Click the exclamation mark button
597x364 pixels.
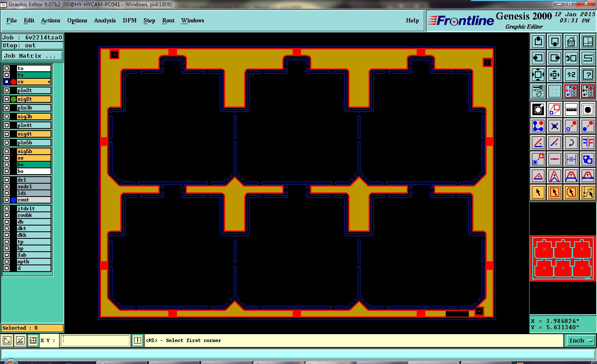138,340
